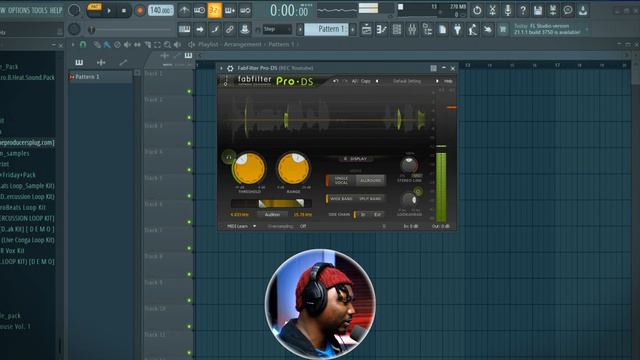Image resolution: width=640 pixels, height=360 pixels.
Task: Open the Mixer view icon
Action: click(x=412, y=29)
